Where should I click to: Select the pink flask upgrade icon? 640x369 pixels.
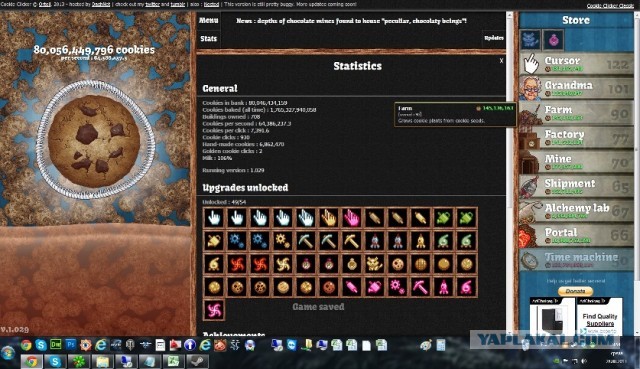coord(466,287)
